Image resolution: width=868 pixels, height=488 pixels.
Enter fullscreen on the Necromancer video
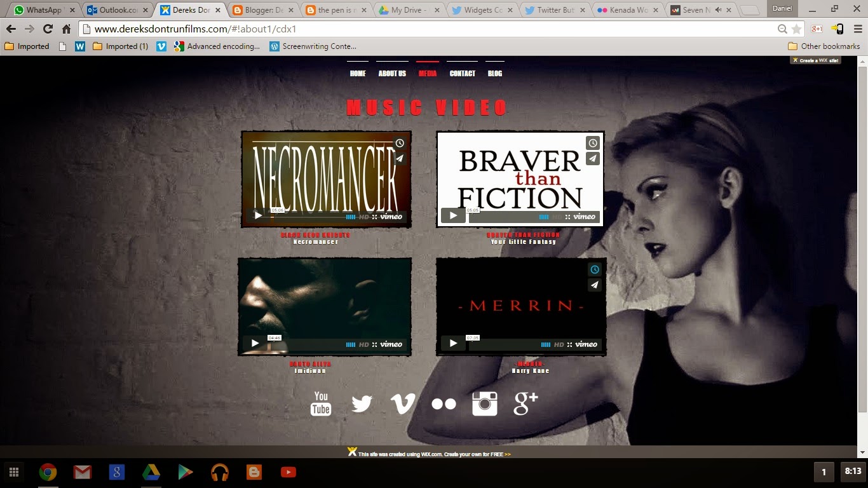[375, 217]
